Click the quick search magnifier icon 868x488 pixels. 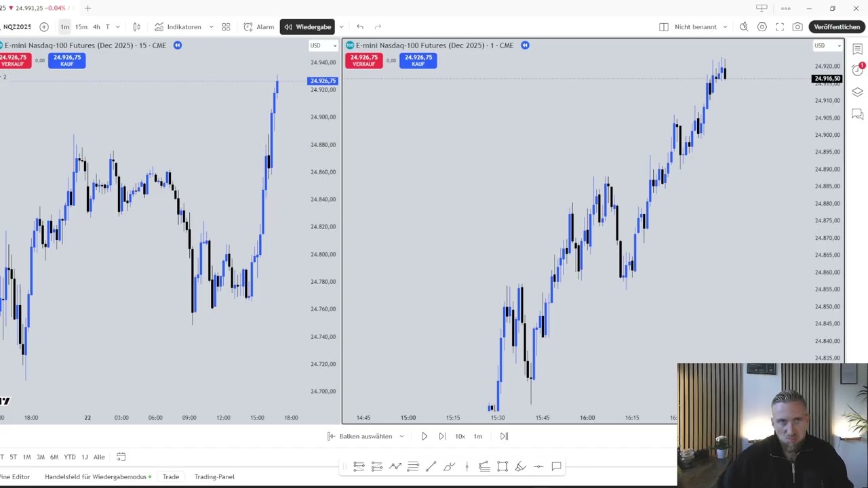[744, 27]
